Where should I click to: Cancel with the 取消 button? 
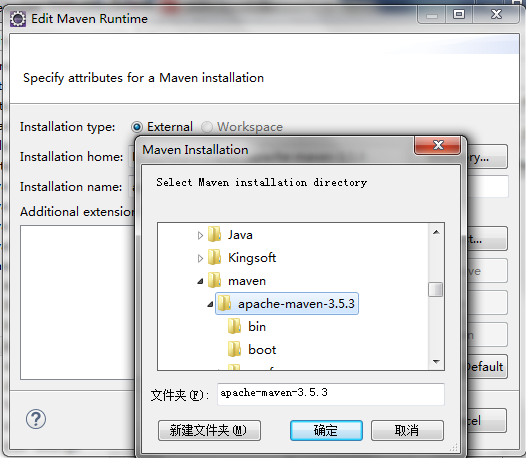pos(407,430)
